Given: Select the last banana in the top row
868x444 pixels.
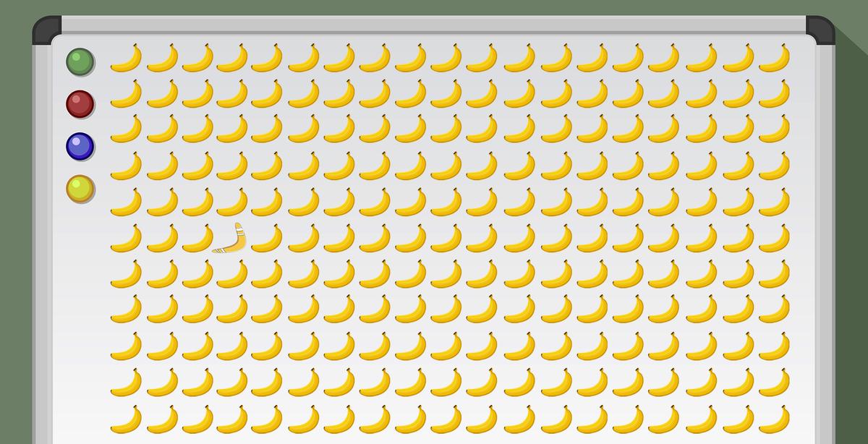Looking at the screenshot, I should coord(774,58).
